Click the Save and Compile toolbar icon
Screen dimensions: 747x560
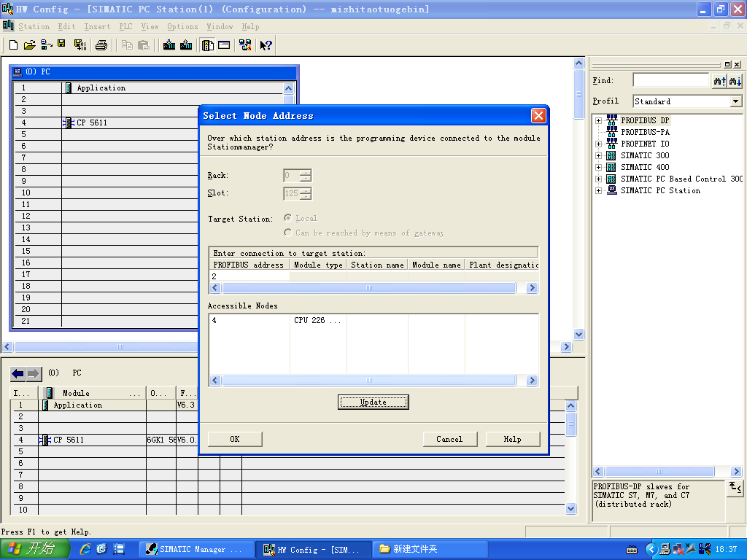click(x=80, y=45)
